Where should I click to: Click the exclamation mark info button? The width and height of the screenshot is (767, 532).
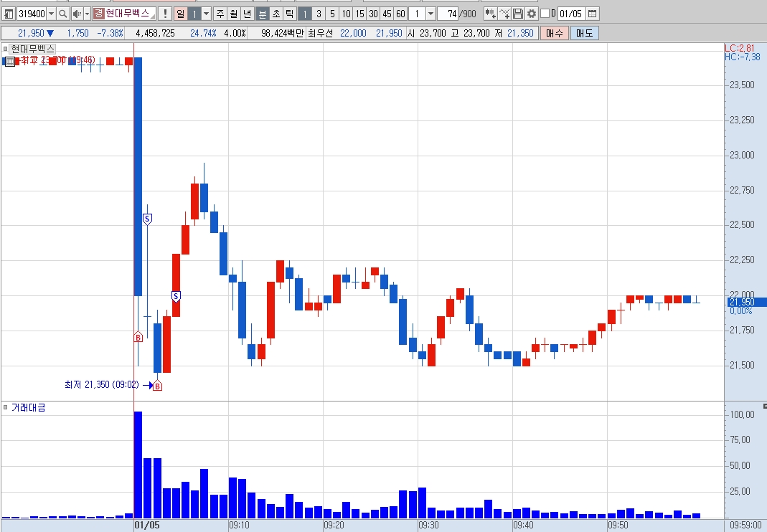coord(165,14)
